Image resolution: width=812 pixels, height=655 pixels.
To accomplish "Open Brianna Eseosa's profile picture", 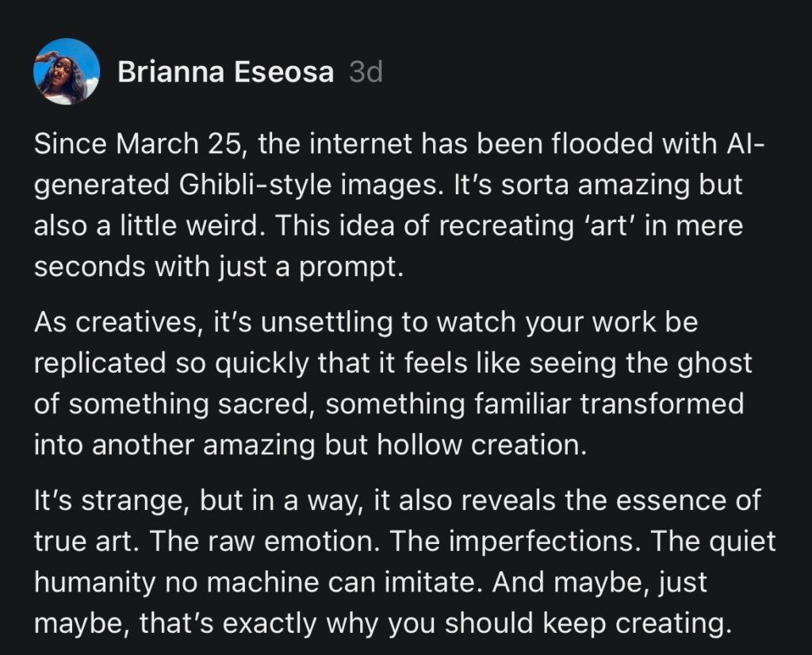I will 66,72.
